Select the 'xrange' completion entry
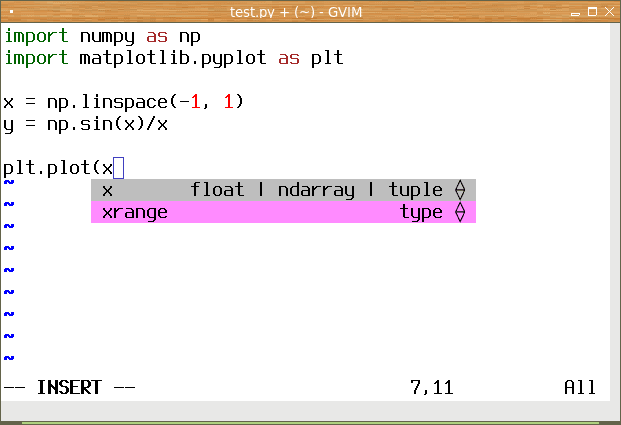This screenshot has width=621, height=425. point(283,212)
